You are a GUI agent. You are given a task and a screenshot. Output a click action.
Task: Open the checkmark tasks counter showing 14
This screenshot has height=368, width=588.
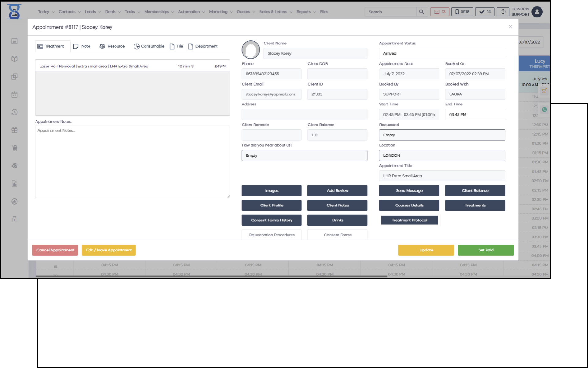[484, 12]
